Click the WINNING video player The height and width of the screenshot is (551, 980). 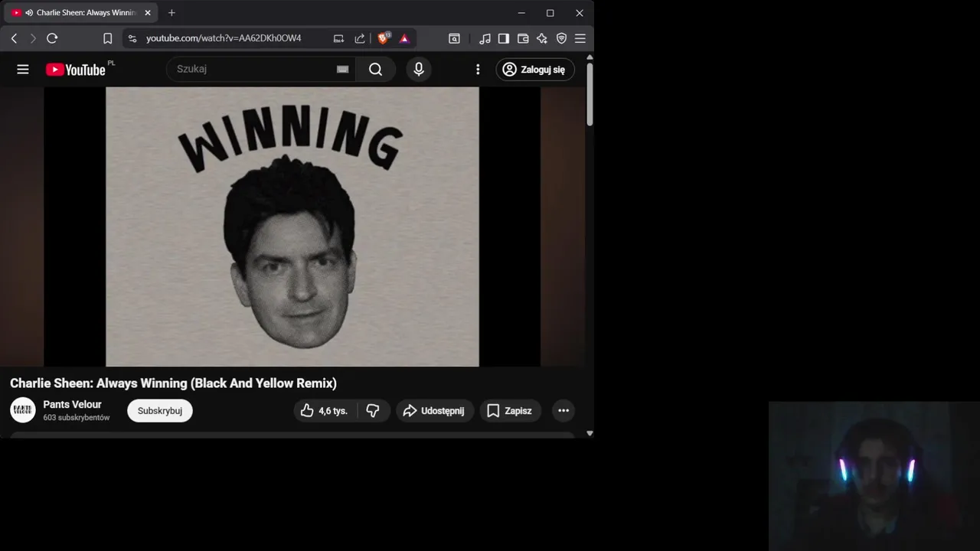[x=292, y=227]
